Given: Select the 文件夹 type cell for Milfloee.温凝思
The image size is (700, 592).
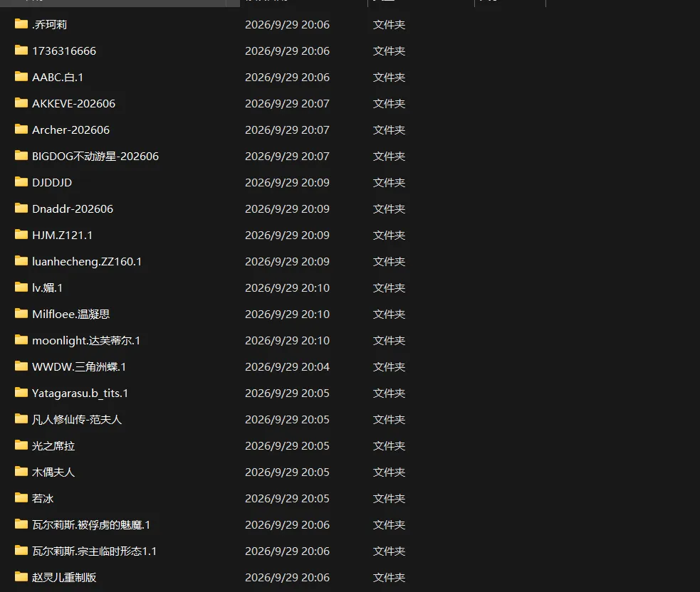Looking at the screenshot, I should click(x=389, y=314).
